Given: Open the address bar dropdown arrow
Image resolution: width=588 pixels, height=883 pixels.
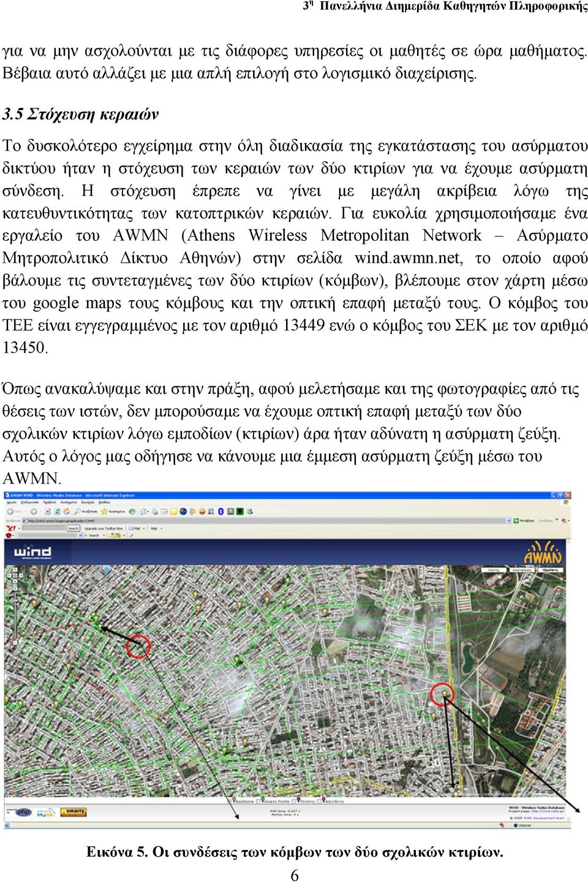Looking at the screenshot, I should tap(508, 520).
